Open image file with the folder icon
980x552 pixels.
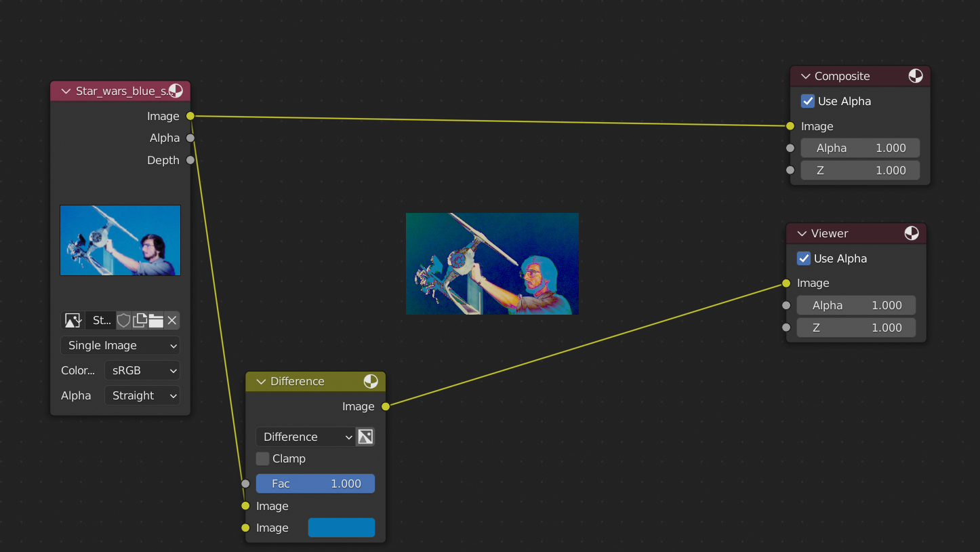tap(156, 321)
